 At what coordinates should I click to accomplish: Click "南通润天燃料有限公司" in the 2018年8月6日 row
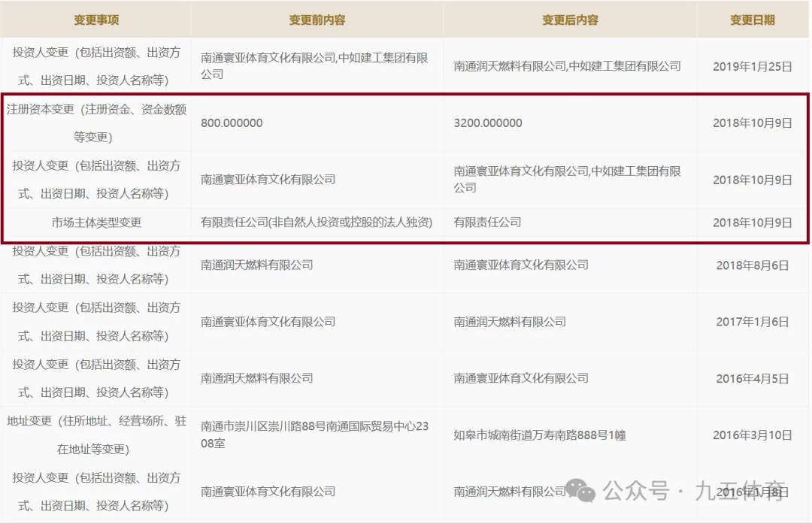pos(257,265)
